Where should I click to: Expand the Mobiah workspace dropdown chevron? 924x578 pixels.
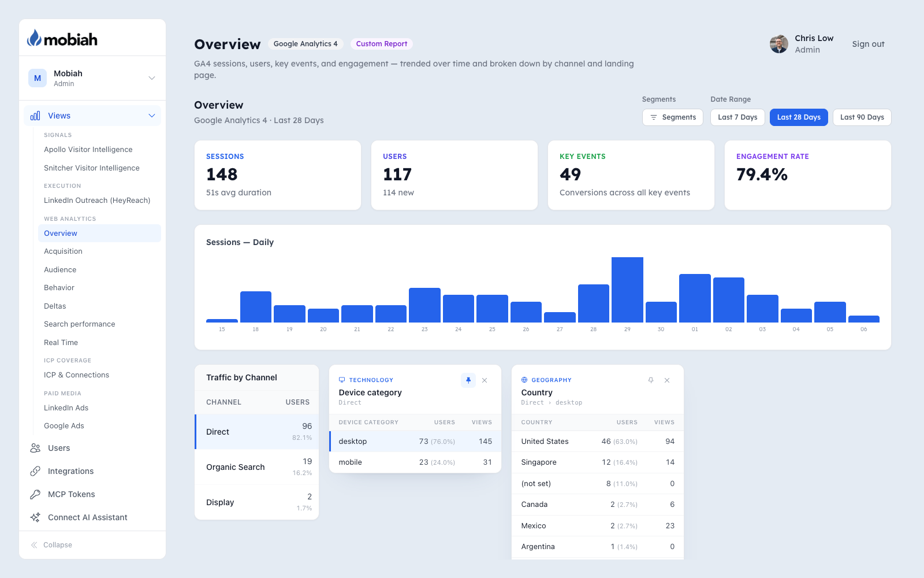pos(152,78)
